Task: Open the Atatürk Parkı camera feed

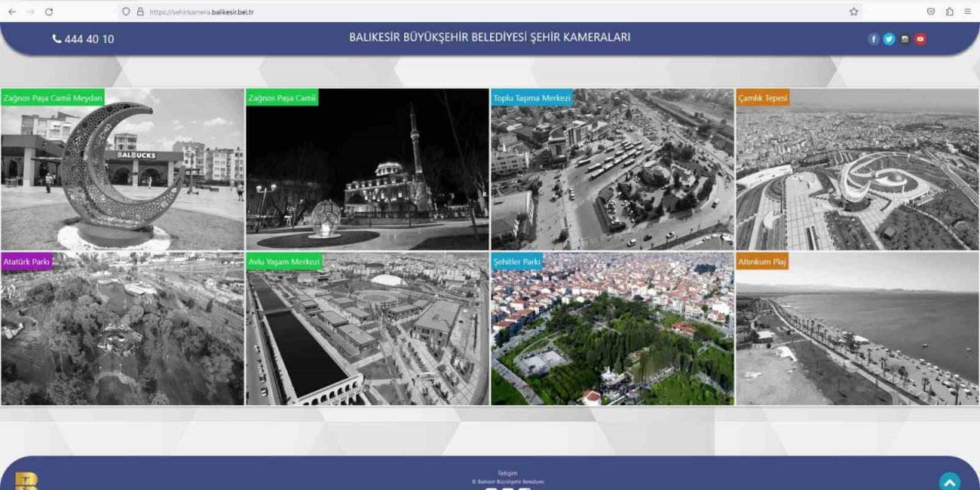Action: coord(122,329)
